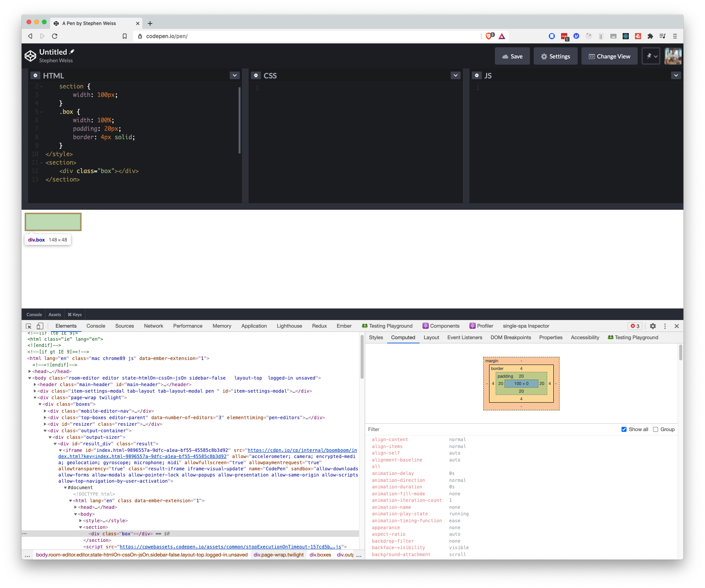The image size is (705, 588).
Task: Open the Event Listeners tab
Action: point(464,338)
